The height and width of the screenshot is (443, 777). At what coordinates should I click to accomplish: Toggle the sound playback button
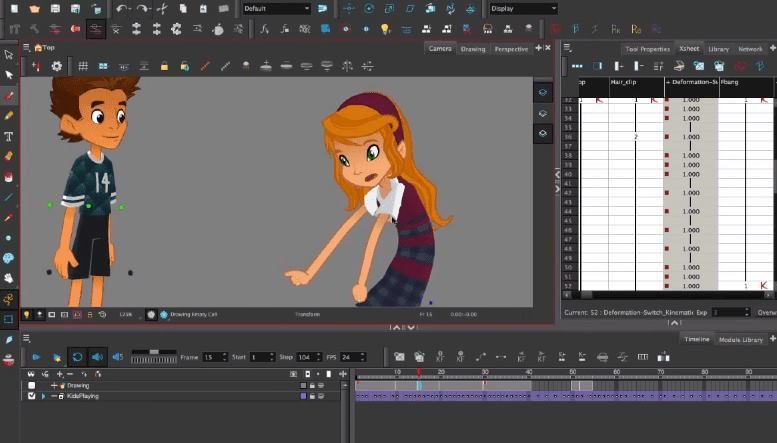click(x=97, y=357)
